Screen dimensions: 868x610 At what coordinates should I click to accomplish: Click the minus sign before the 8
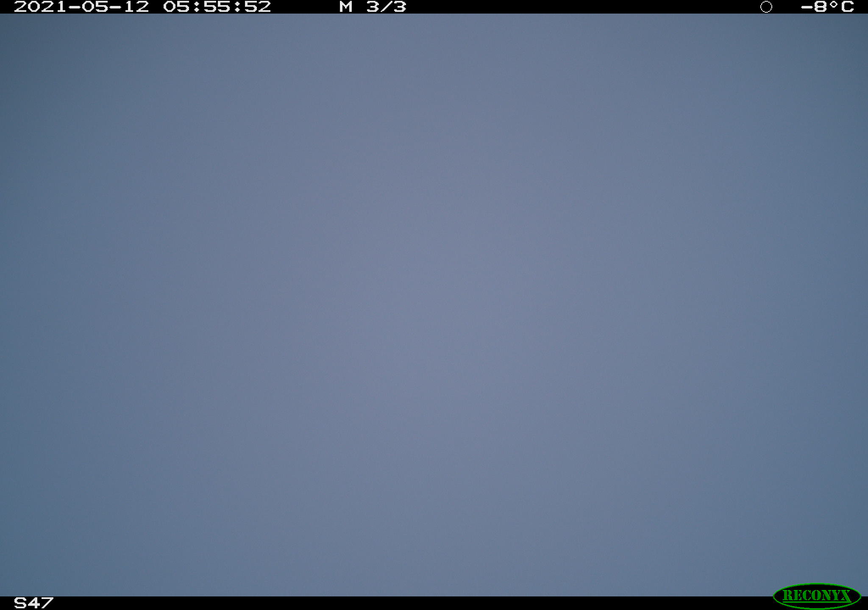pos(807,7)
